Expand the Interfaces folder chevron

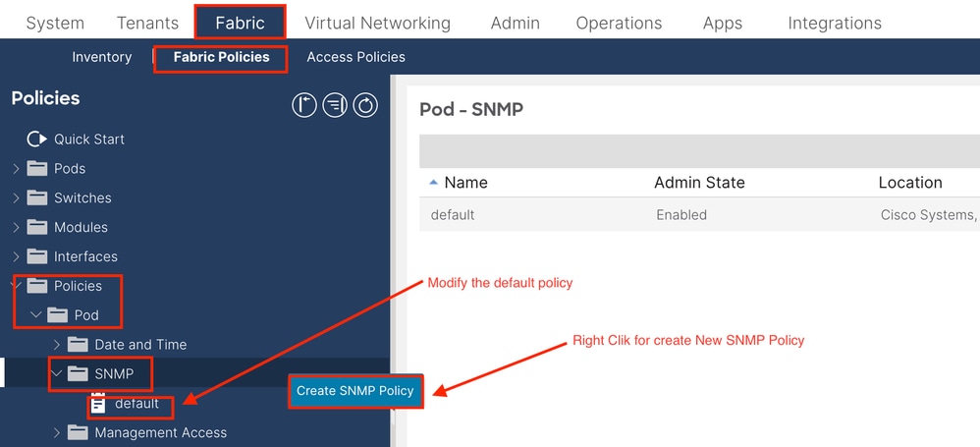click(17, 256)
